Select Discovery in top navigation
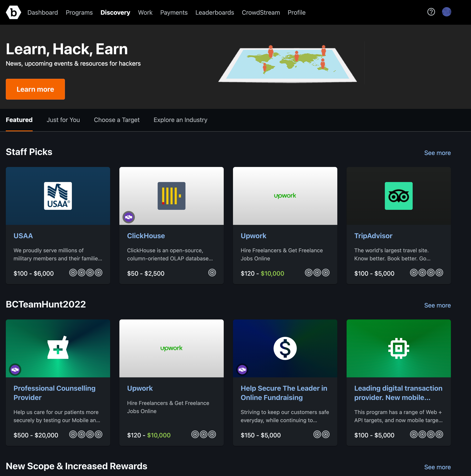471x476 pixels. coord(115,12)
